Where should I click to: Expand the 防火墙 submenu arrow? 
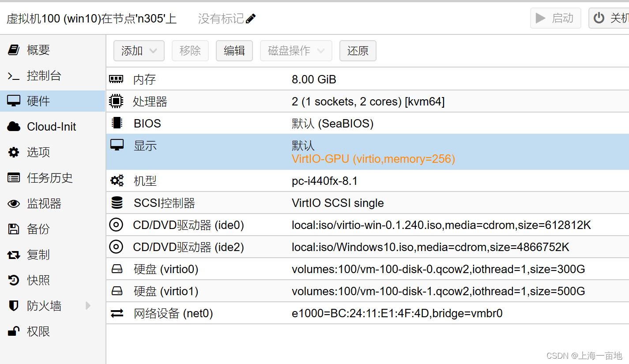tap(88, 305)
